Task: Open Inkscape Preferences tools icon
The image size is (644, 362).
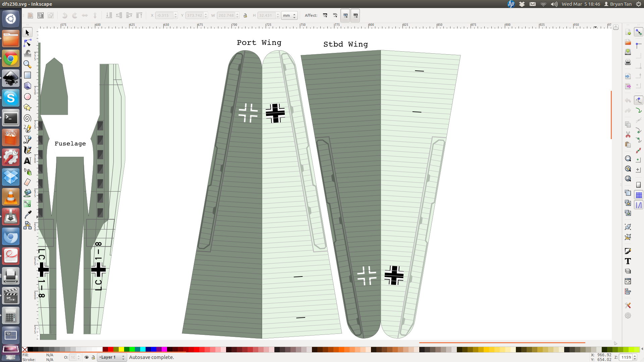Action: pos(628,305)
